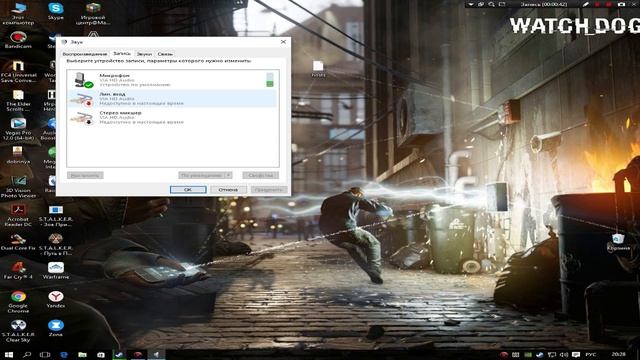Select the Микрофон recording device

(x=172, y=80)
